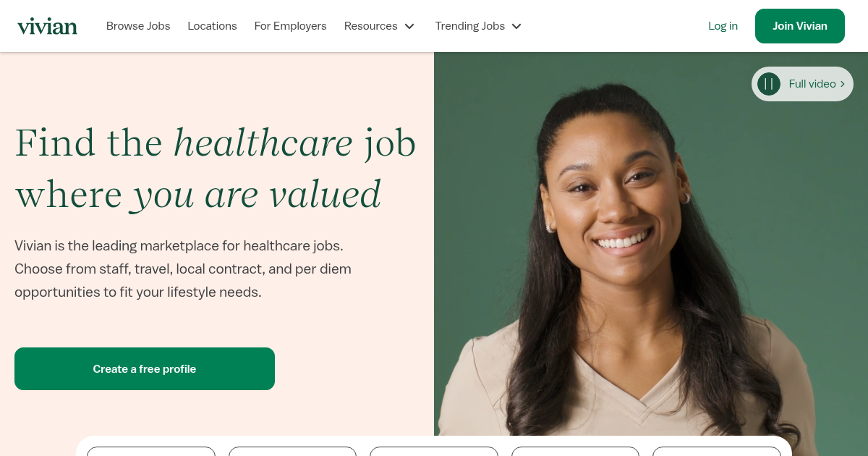Select the last card at page bottom
The width and height of the screenshot is (868, 456).
(717, 452)
